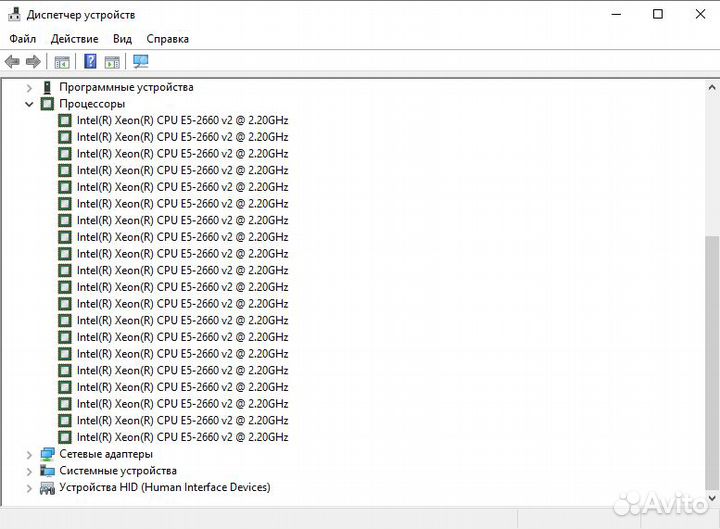Screen dimensions: 720x529
Task: Open the Действие menu
Action: tap(74, 39)
